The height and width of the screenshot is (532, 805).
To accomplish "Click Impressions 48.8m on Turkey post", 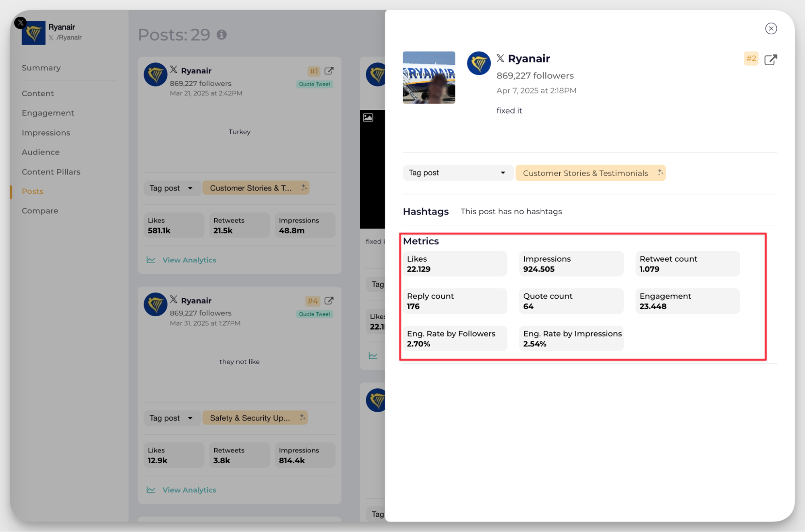I will (305, 225).
